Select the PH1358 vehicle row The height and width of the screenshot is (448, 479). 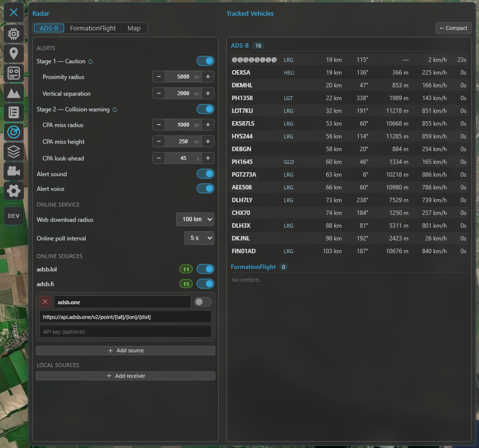pos(349,98)
